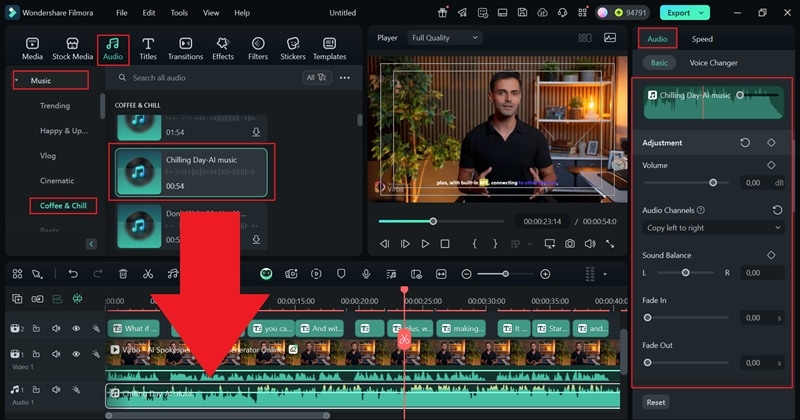800x420 pixels.
Task: Stop the preview playback
Action: click(445, 244)
